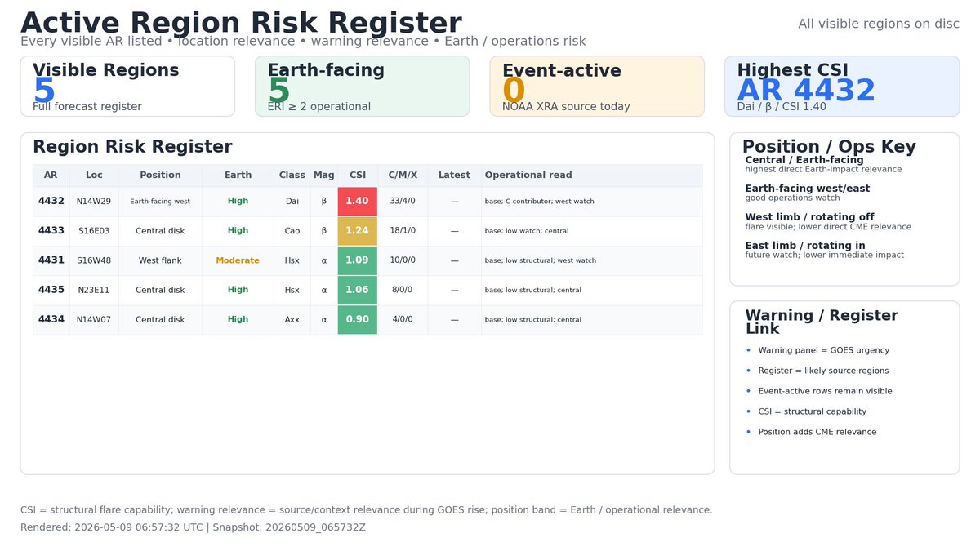This screenshot has height=551, width=980.
Task: Click the Position column header
Action: tap(160, 176)
